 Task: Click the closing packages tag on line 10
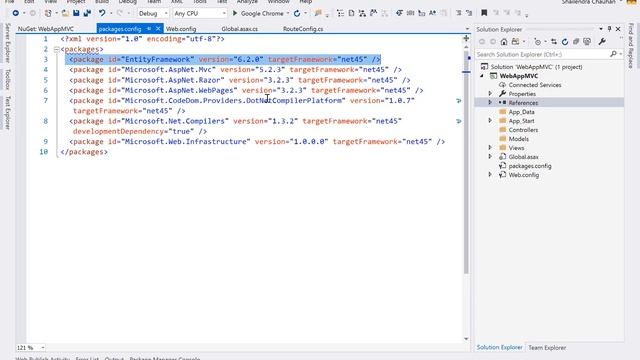(84, 152)
